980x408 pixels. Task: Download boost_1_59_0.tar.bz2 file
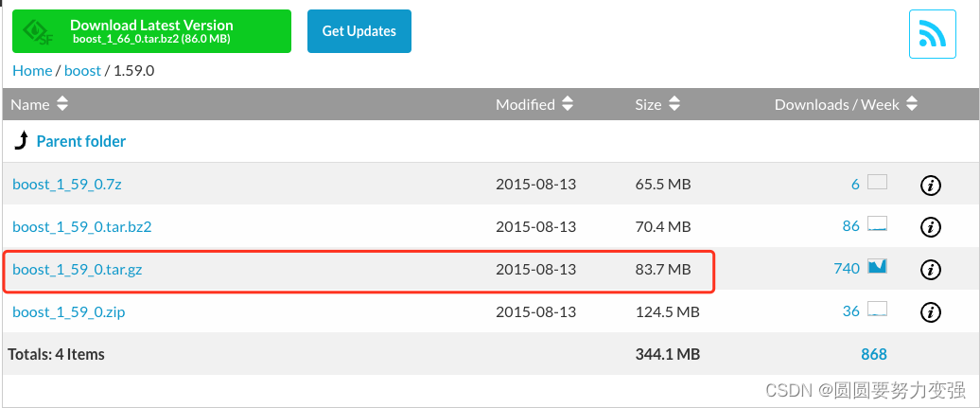click(x=82, y=226)
